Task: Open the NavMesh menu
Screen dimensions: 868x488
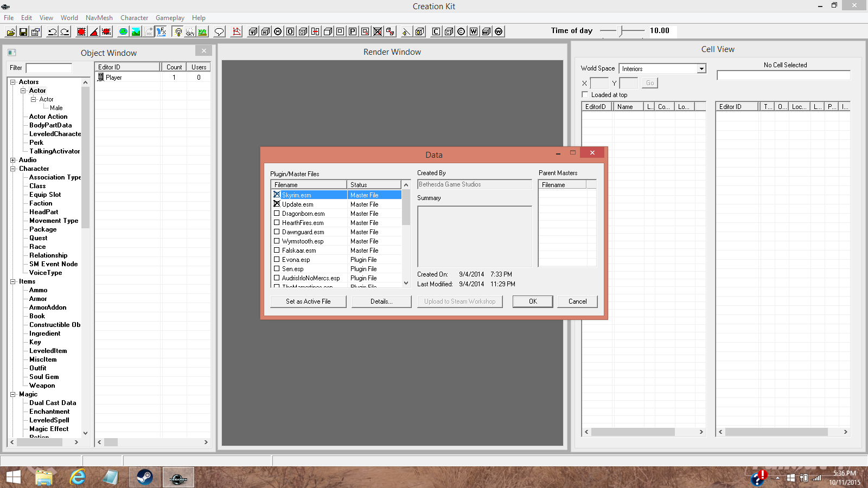Action: pos(99,18)
